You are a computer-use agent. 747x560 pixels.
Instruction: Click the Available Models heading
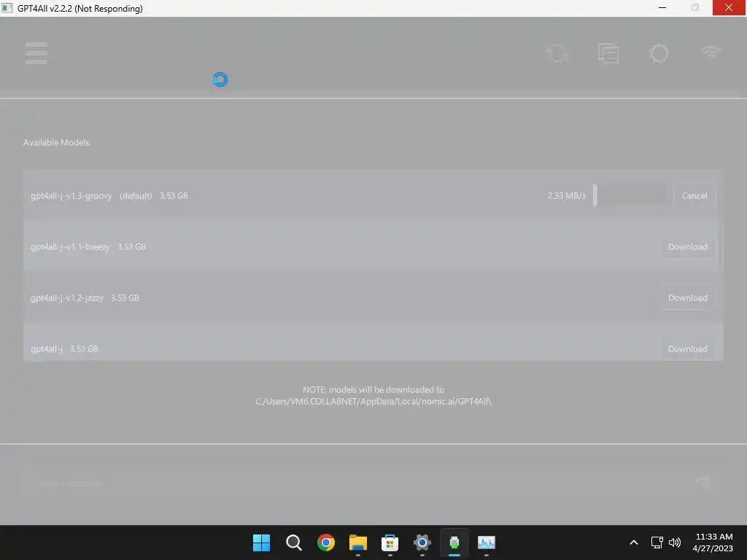tap(57, 142)
